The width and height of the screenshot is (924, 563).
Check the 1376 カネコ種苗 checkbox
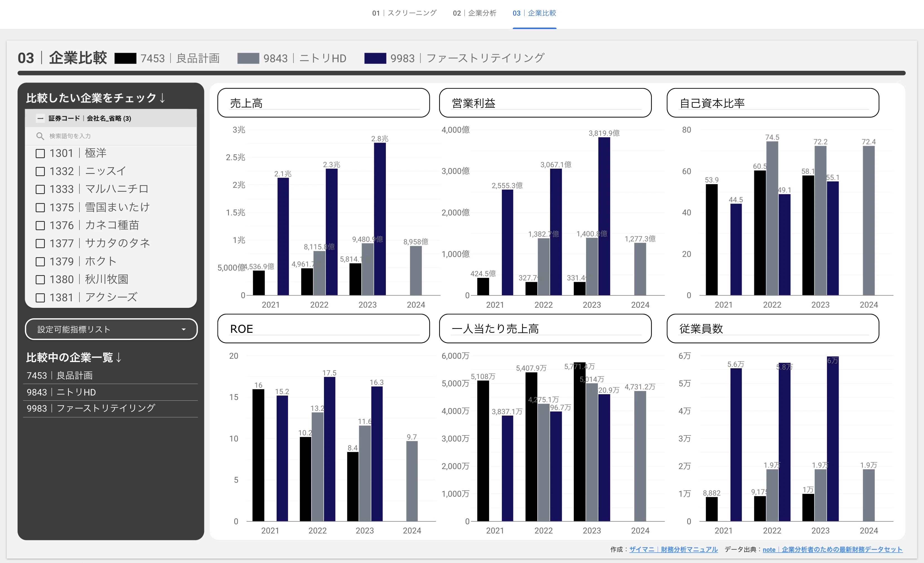coord(40,225)
